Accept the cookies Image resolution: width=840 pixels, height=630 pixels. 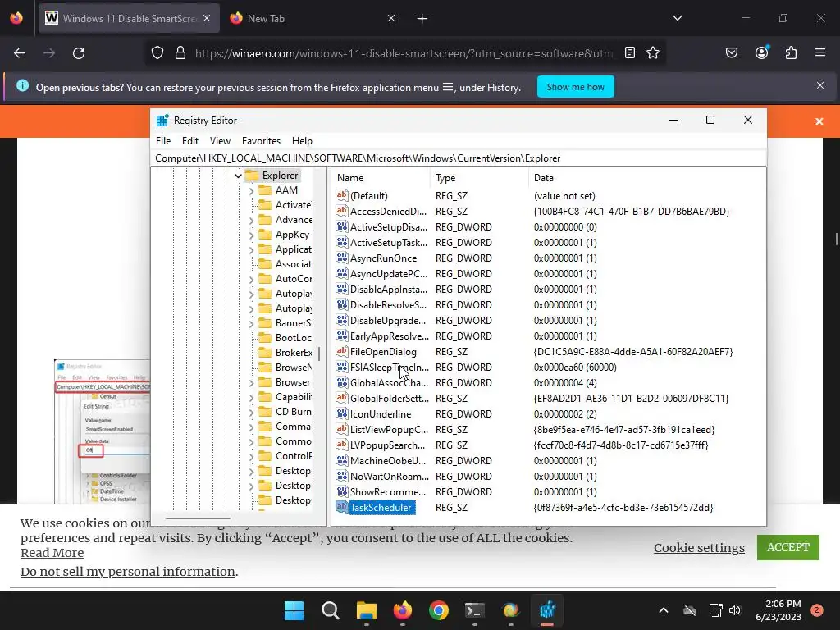788,547
